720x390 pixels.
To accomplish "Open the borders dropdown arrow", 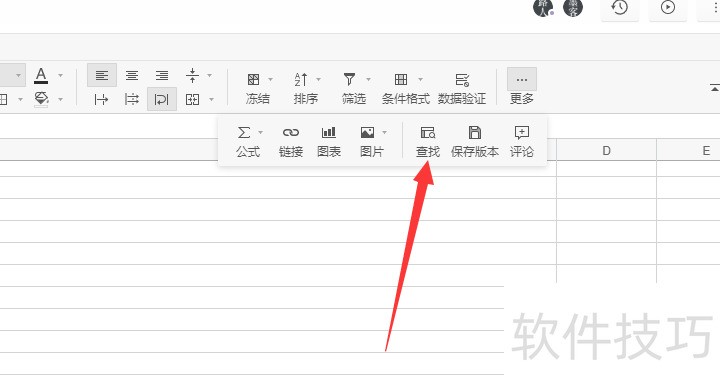I will pos(20,99).
